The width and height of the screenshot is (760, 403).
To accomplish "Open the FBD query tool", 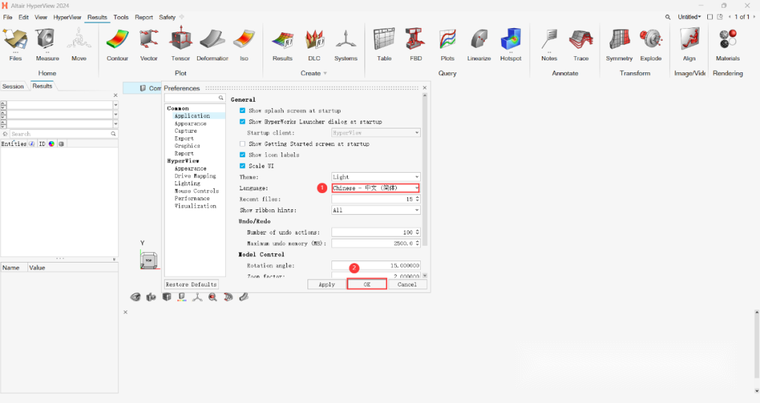I will [x=416, y=42].
